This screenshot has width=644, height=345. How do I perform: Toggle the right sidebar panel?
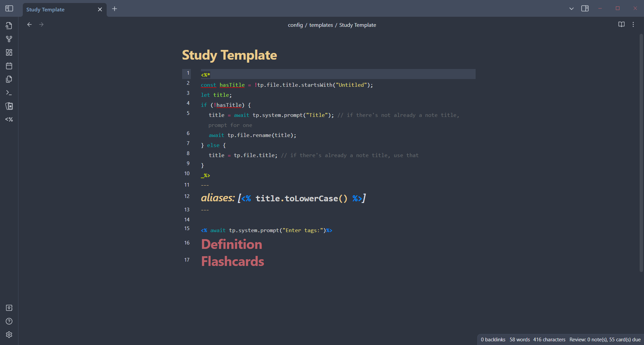[x=585, y=8]
